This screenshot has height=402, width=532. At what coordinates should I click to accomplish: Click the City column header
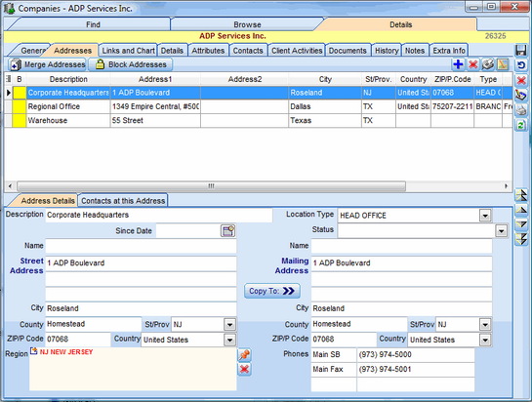click(x=325, y=79)
